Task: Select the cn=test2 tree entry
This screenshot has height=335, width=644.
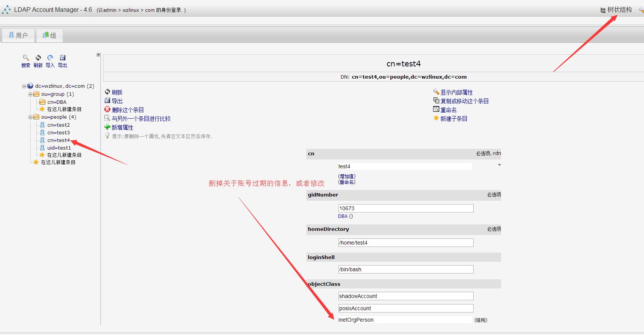Action: click(58, 125)
